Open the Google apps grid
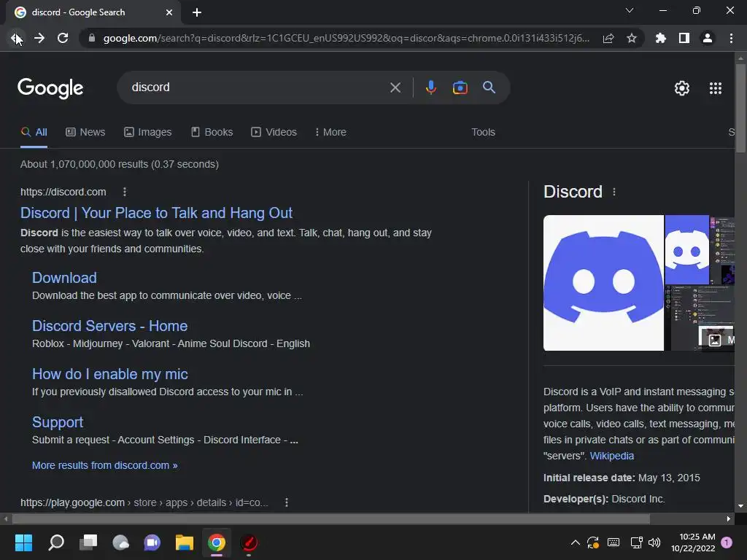This screenshot has height=560, width=747. (716, 88)
